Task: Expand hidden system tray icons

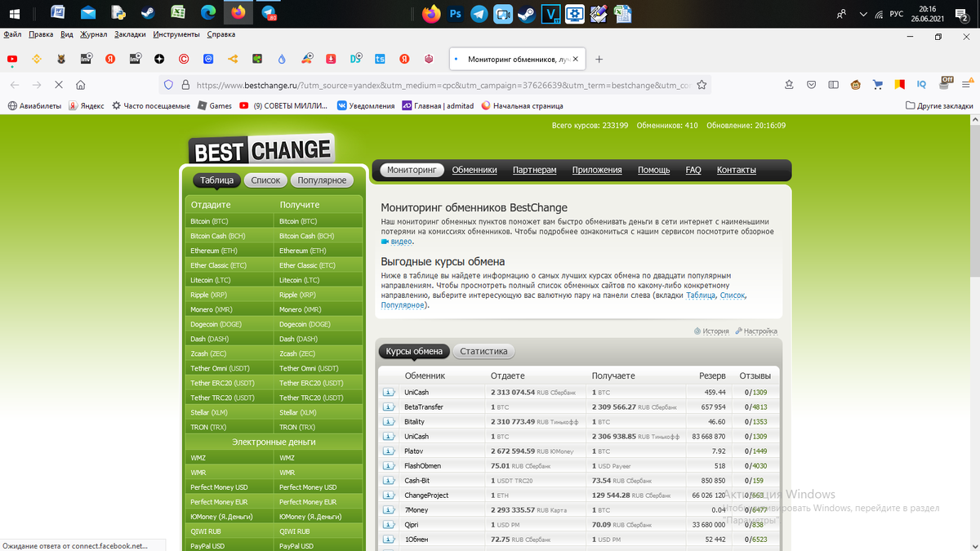Action: click(x=864, y=13)
